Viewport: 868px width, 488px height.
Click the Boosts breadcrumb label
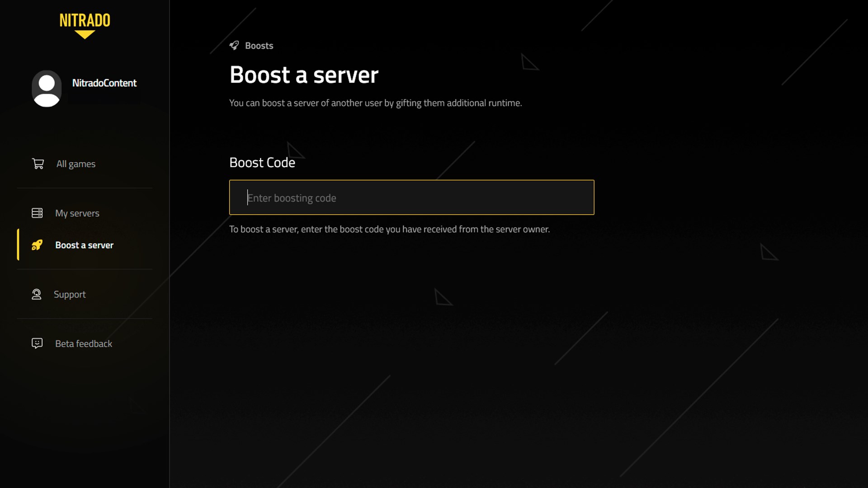tap(259, 45)
